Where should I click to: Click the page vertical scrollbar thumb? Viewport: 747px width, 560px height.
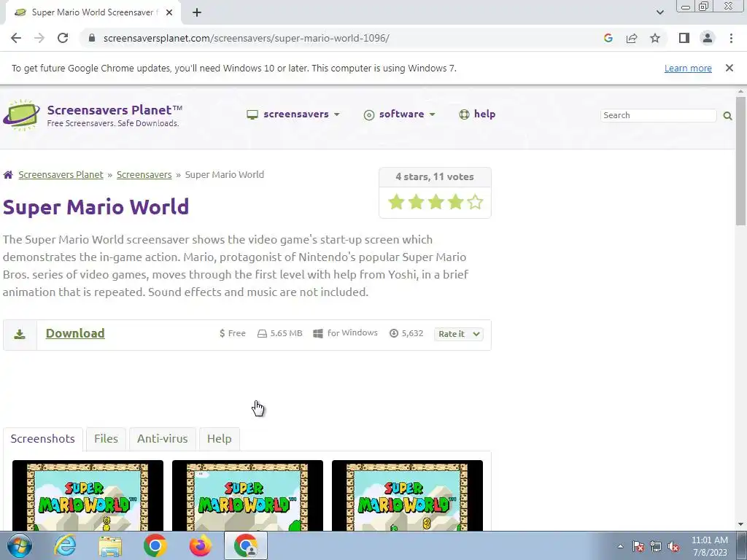pos(740,161)
